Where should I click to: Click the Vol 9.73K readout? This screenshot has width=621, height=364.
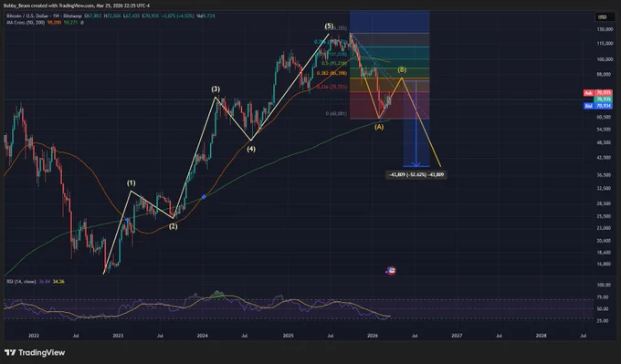pos(207,16)
